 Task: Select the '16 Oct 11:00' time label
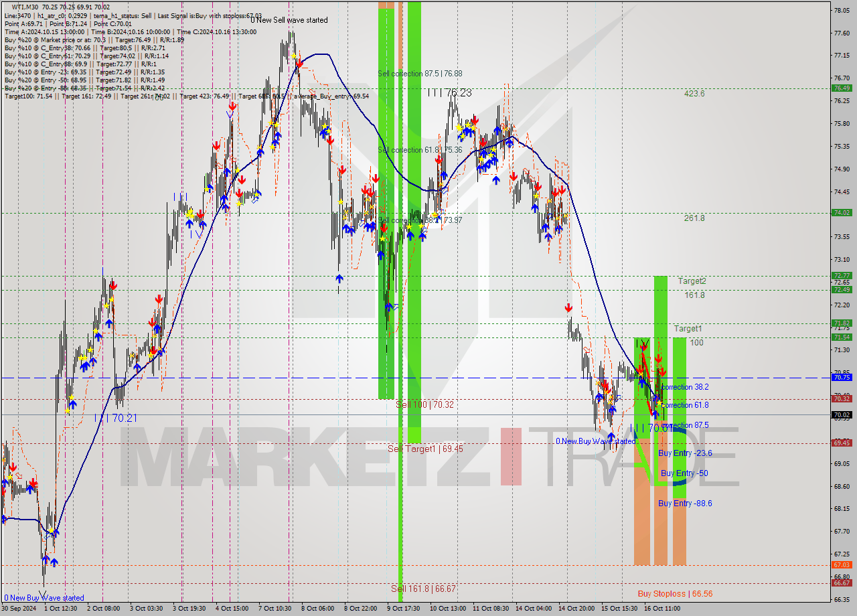tap(662, 609)
